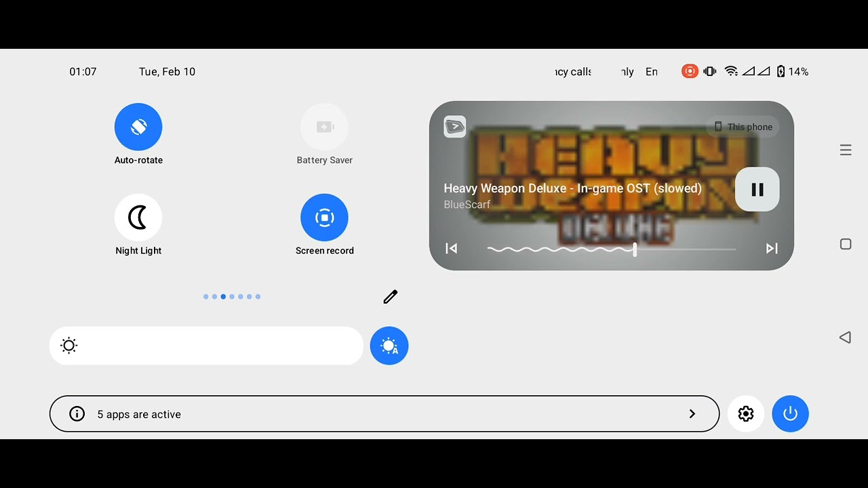The width and height of the screenshot is (868, 488).
Task: Tap the square recent apps button
Action: pos(846,244)
